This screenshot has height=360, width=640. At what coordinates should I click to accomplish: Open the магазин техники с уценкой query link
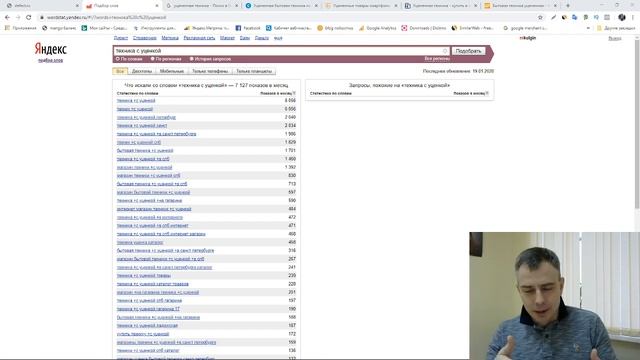(144, 167)
